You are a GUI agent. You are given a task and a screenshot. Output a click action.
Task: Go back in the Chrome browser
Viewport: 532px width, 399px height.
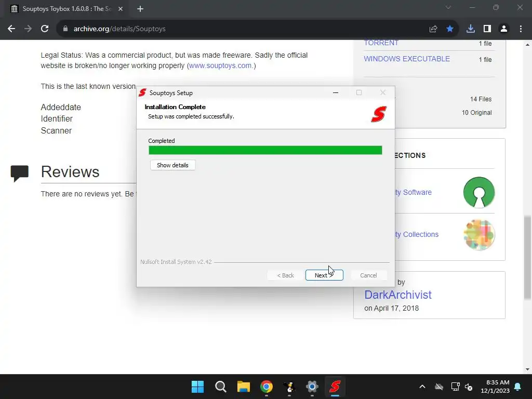click(x=11, y=29)
